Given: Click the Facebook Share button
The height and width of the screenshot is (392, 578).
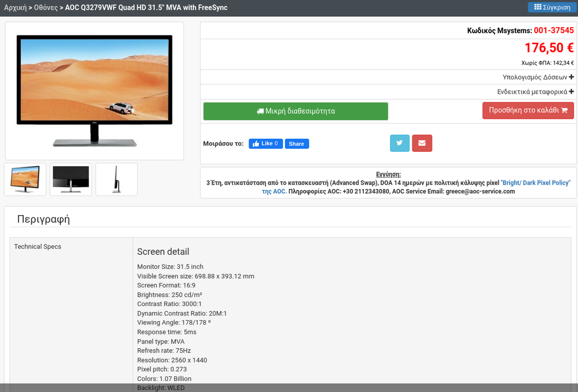Looking at the screenshot, I should point(297,144).
